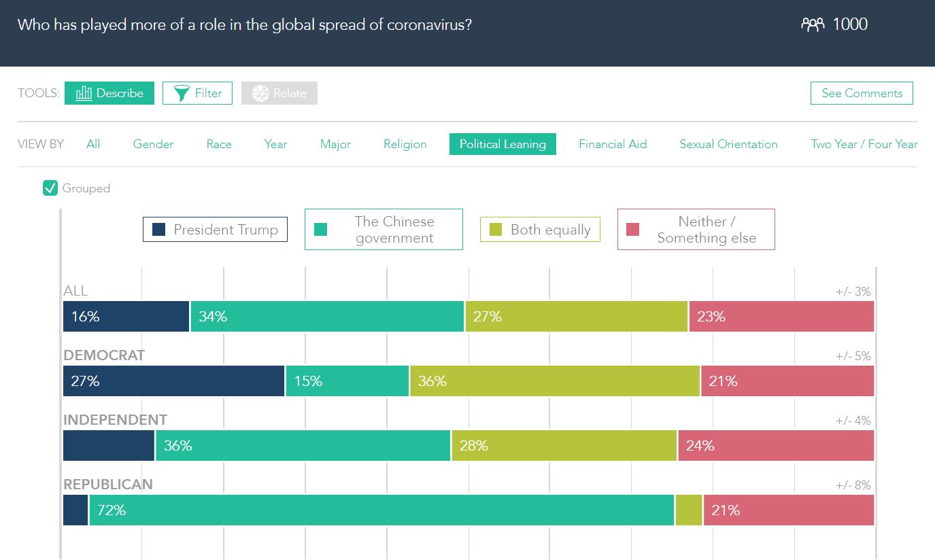Click the Democrat 27% President Trump bar
935x560 pixels.
pos(173,381)
